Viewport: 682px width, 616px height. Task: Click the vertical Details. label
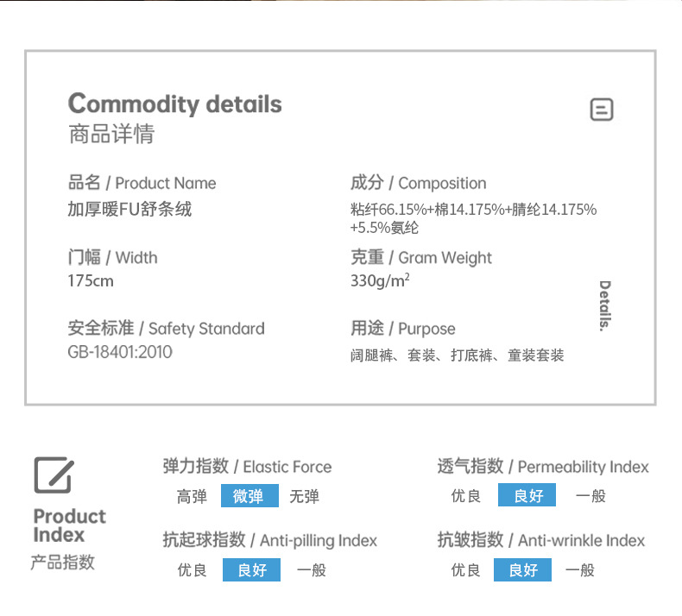(604, 306)
